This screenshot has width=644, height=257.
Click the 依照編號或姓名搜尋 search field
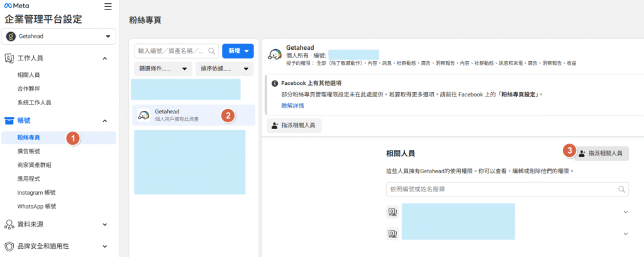[x=503, y=189]
